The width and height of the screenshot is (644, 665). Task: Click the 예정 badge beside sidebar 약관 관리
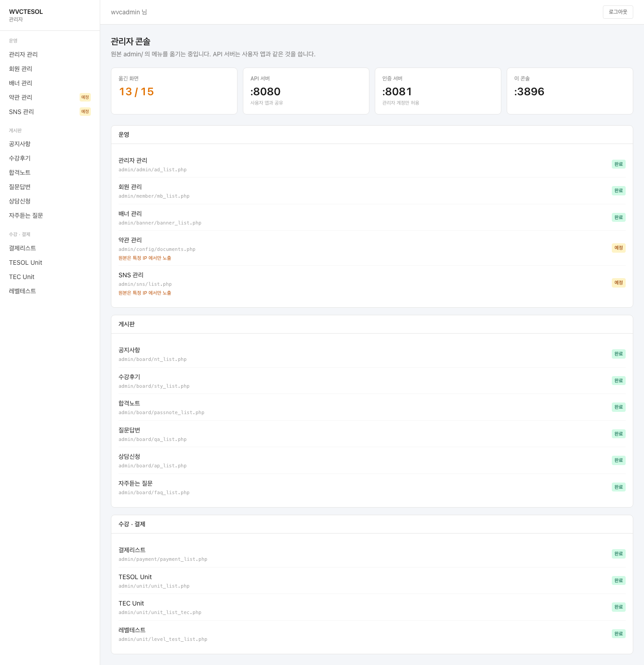[85, 97]
